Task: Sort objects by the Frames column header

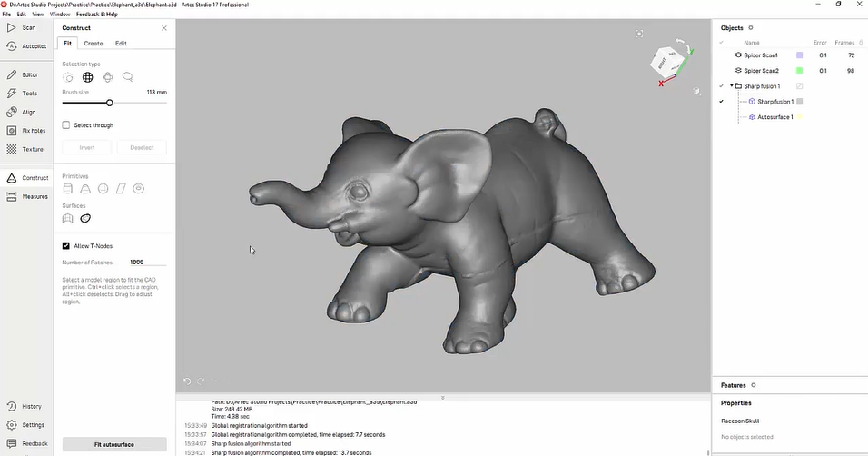Action: click(x=844, y=43)
